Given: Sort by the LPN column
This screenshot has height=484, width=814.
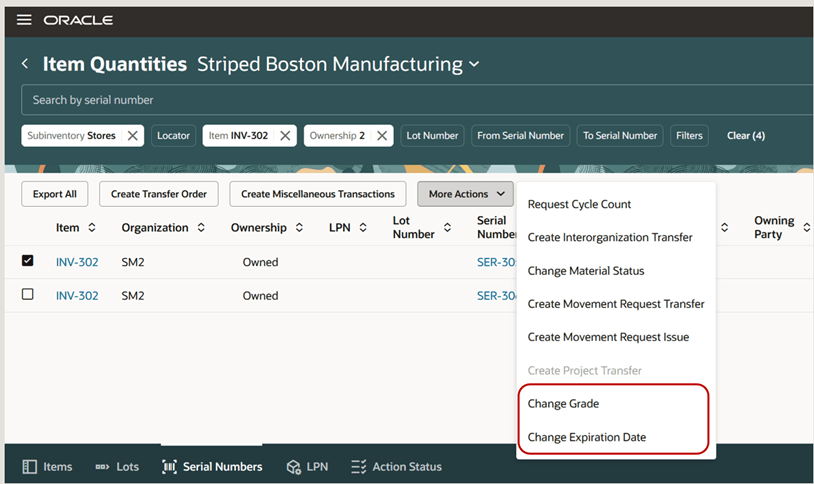Looking at the screenshot, I should (x=363, y=227).
